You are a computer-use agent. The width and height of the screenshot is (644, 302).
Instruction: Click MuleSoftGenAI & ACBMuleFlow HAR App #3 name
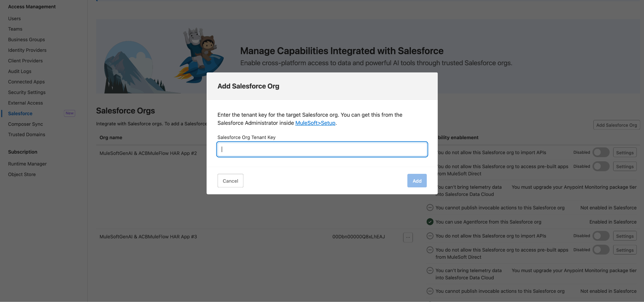148,237
